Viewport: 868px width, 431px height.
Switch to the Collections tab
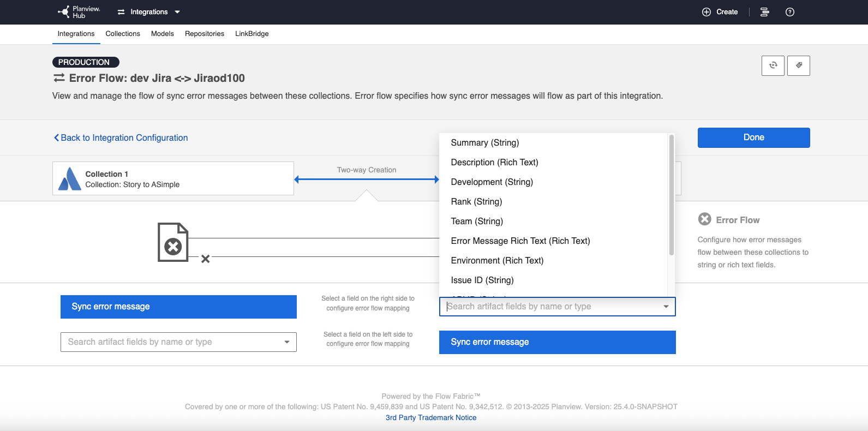tap(123, 34)
